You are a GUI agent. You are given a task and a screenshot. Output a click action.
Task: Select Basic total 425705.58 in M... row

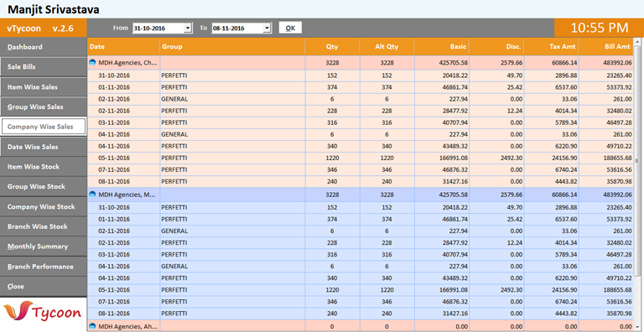[x=442, y=195]
